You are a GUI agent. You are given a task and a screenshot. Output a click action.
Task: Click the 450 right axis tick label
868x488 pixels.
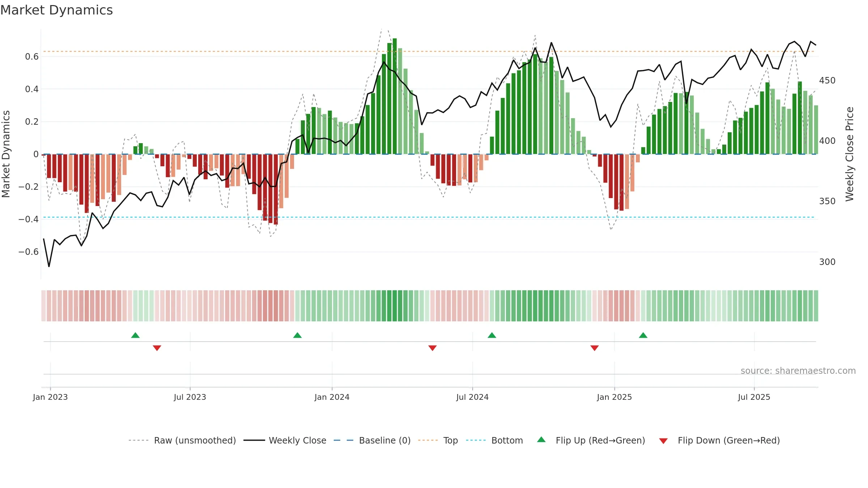pyautogui.click(x=827, y=80)
